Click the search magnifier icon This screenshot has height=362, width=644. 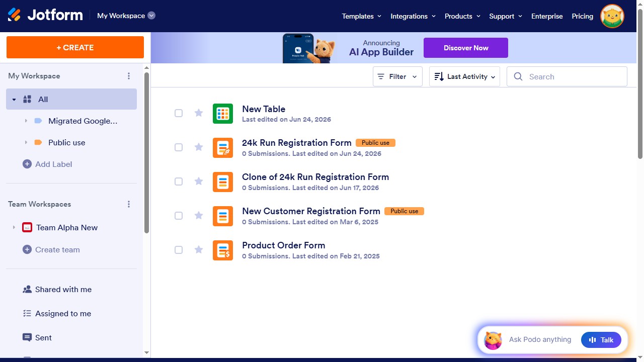coord(518,76)
